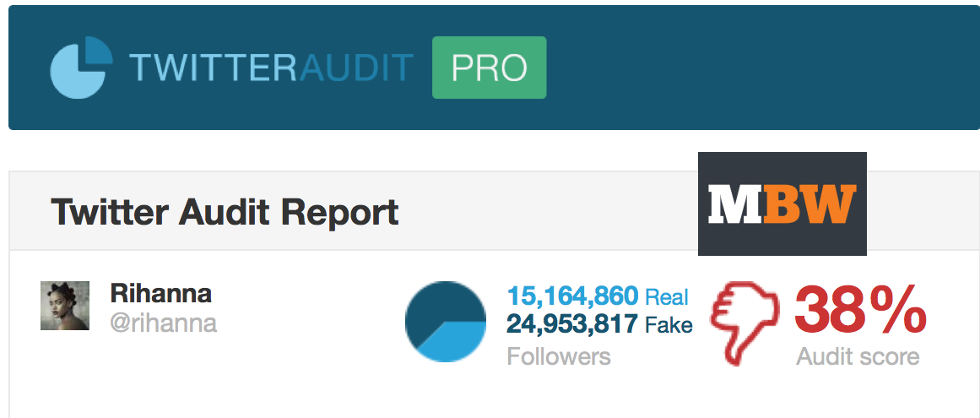Click the MBW logo overlay

pyautogui.click(x=782, y=204)
